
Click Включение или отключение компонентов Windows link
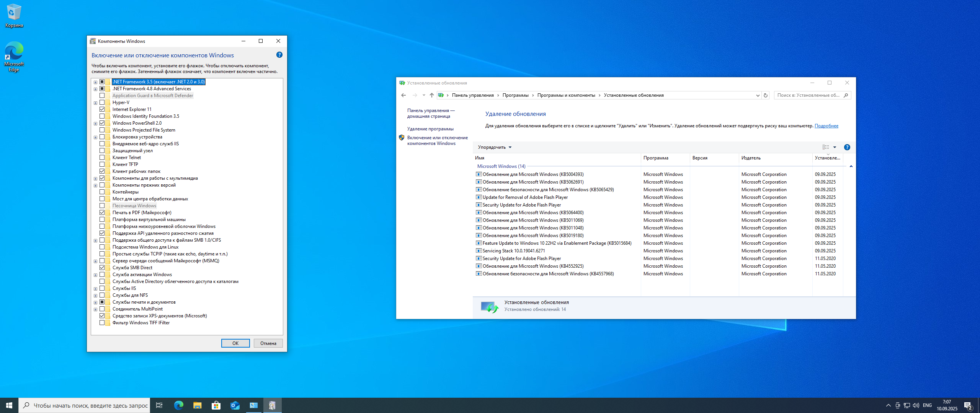pos(438,140)
